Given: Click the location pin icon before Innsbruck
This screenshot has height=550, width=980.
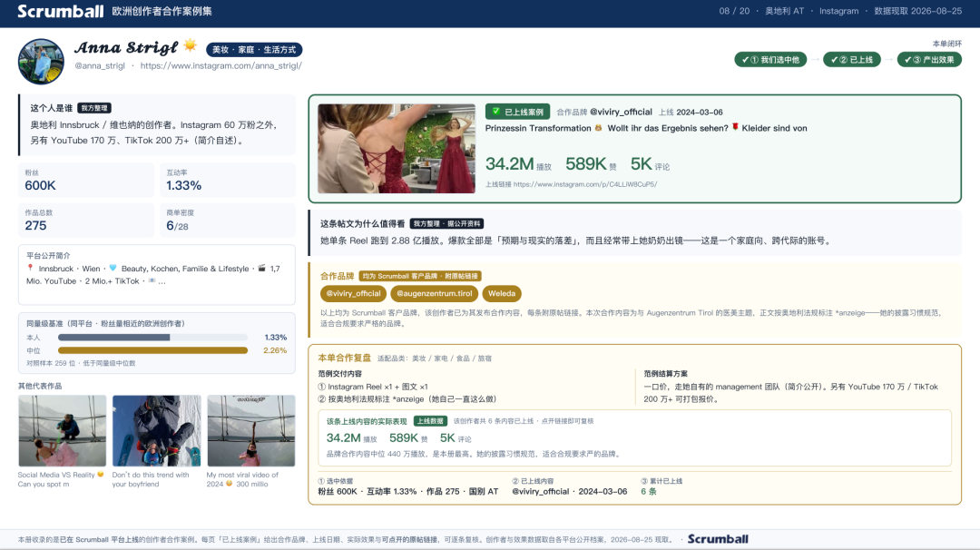Looking at the screenshot, I should click(30, 268).
